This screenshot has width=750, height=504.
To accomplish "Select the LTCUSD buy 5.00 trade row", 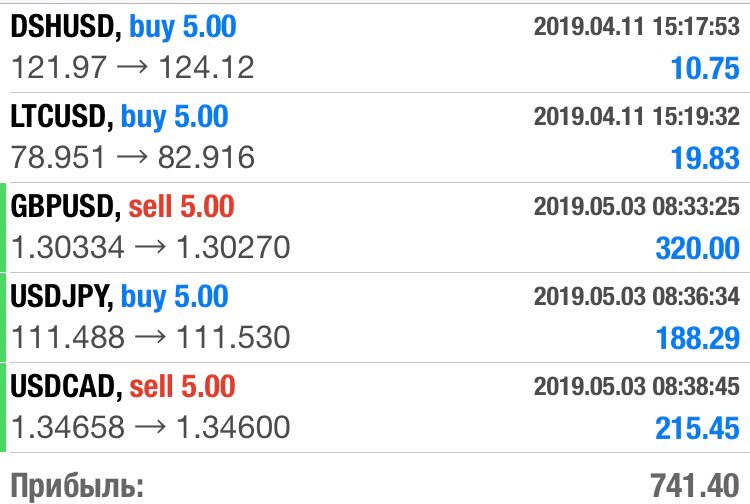I will click(375, 138).
